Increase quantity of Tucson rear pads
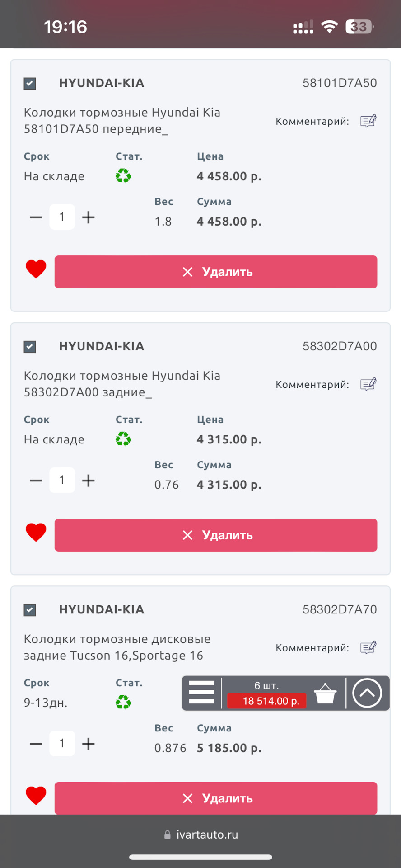 click(x=89, y=744)
